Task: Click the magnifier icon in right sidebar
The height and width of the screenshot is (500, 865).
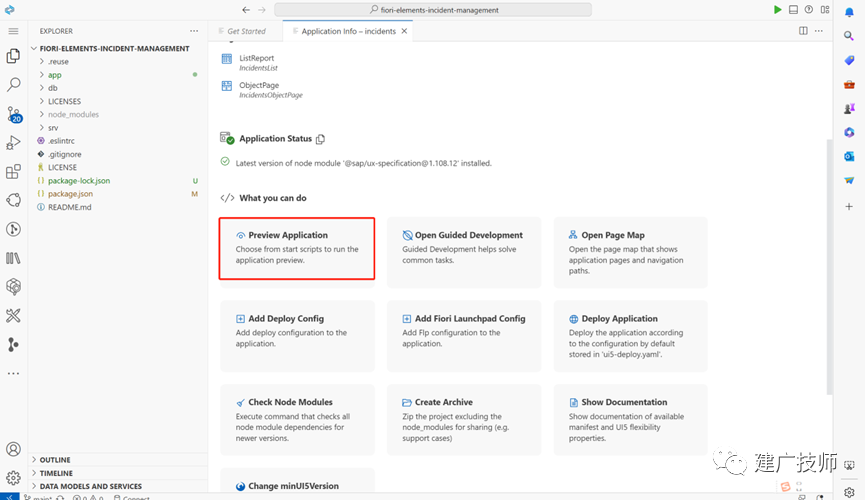Action: click(849, 36)
